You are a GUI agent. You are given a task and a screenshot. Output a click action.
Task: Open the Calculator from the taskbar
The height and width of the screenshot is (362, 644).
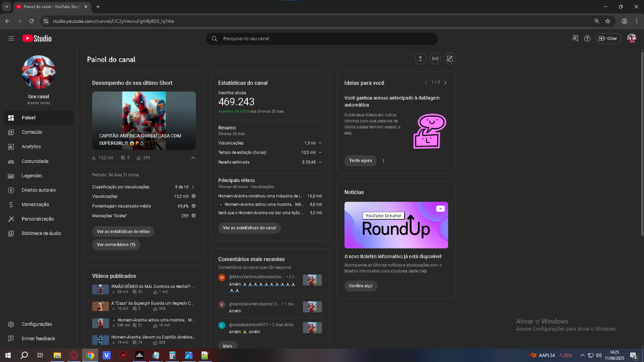click(x=172, y=355)
